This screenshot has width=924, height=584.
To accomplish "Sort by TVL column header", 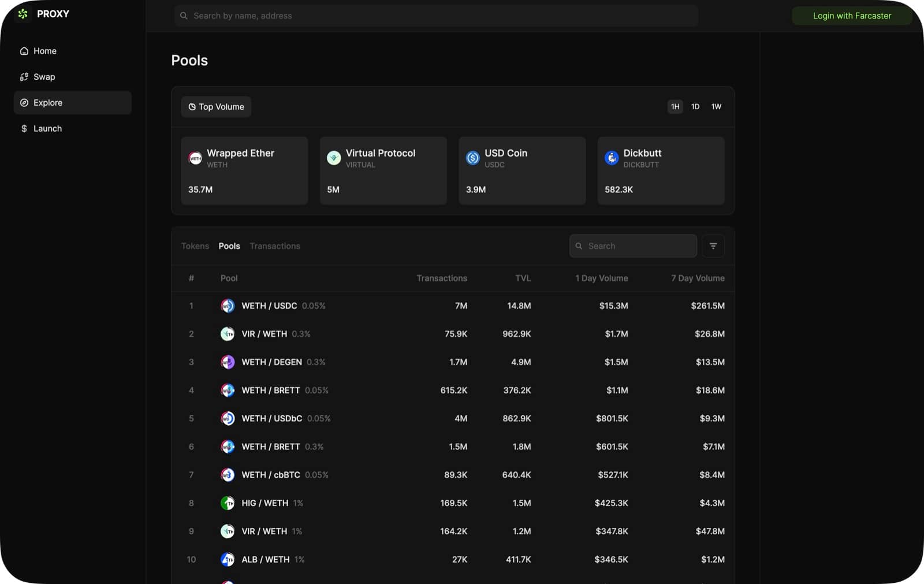I will [x=523, y=278].
